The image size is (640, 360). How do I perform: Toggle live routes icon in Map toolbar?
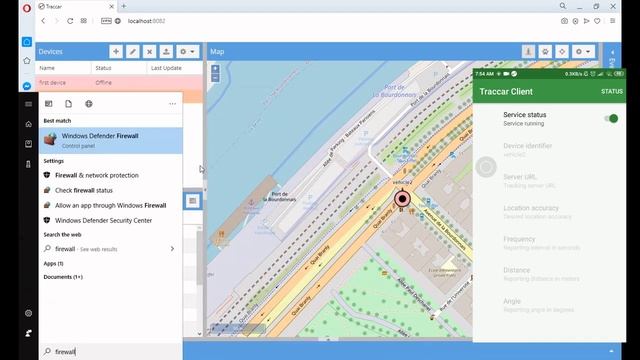[x=545, y=52]
